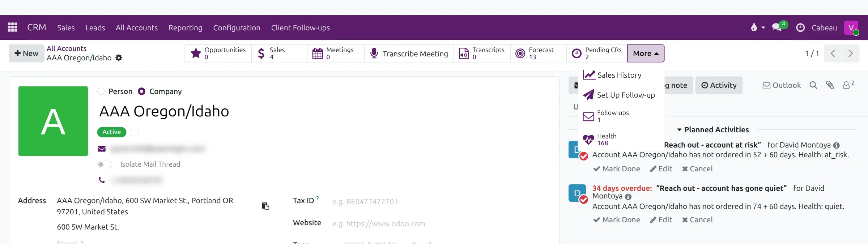Open the Sales menu

pos(66,27)
